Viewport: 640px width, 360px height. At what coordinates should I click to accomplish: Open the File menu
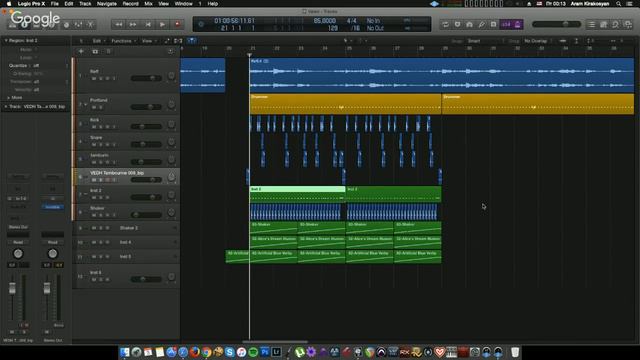coord(54,4)
